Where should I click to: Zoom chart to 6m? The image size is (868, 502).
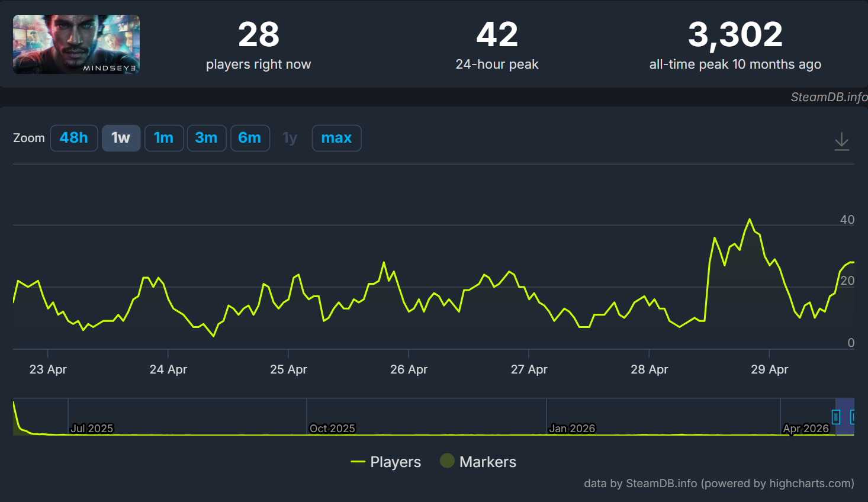(x=250, y=138)
